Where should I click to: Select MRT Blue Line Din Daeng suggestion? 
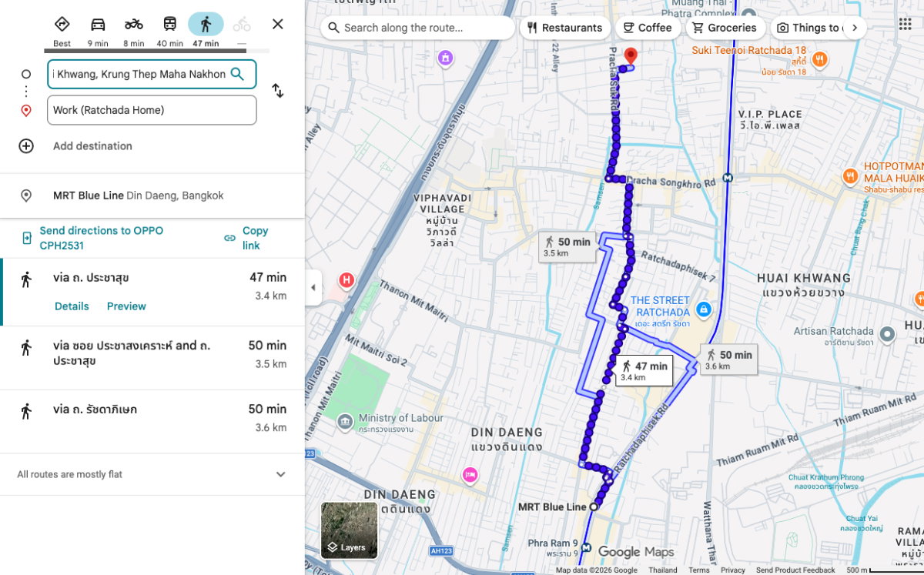coord(152,196)
